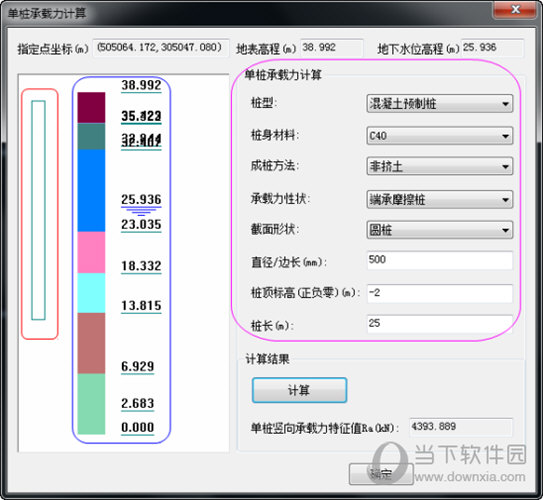Open the 桩型 pile type dropdown

click(439, 104)
